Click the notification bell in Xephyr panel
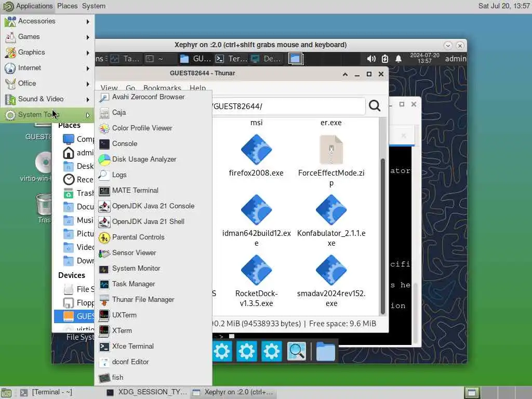 click(x=398, y=59)
